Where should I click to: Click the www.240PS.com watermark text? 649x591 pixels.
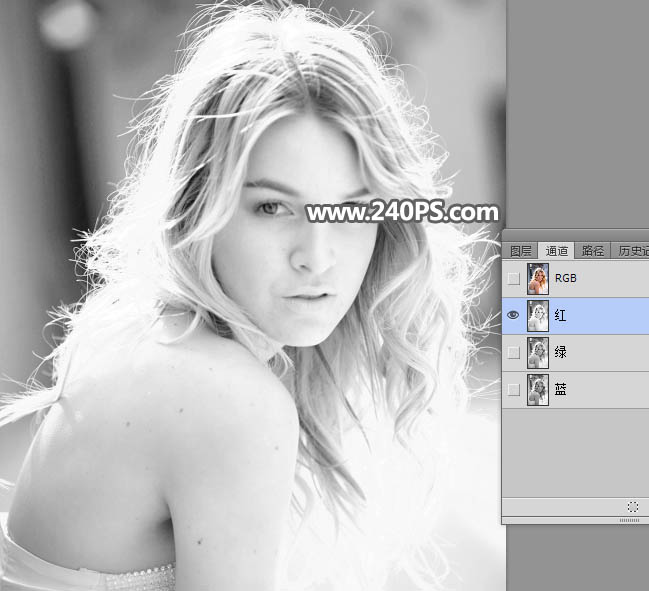402,212
